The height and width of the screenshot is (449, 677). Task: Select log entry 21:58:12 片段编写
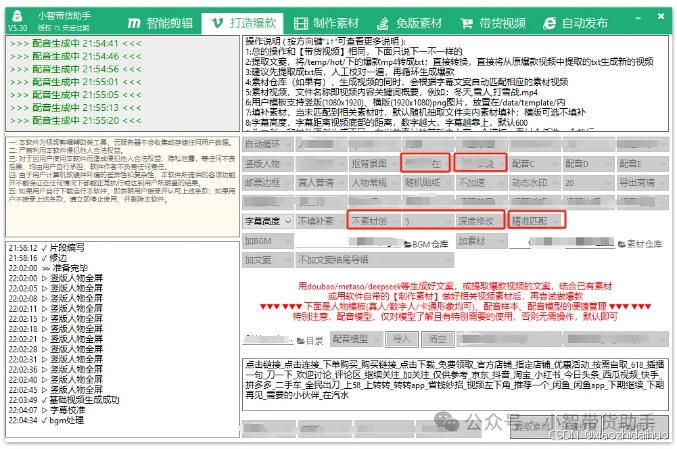[47, 248]
